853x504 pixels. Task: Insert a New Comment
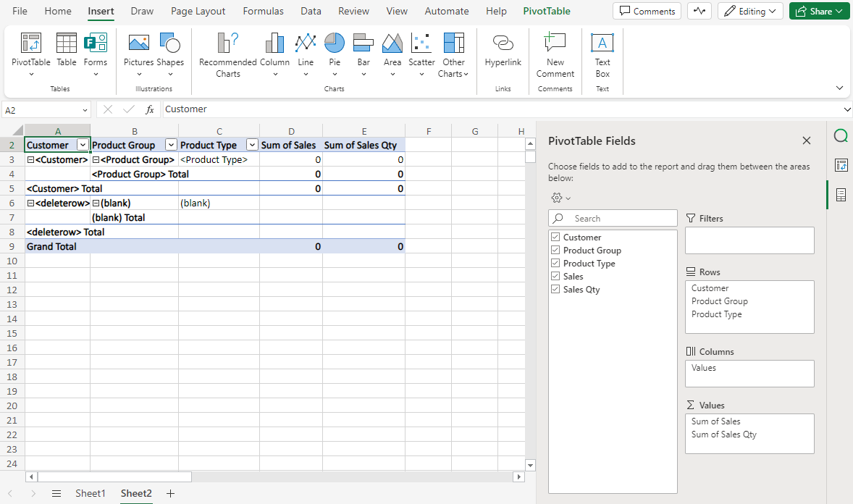[555, 54]
